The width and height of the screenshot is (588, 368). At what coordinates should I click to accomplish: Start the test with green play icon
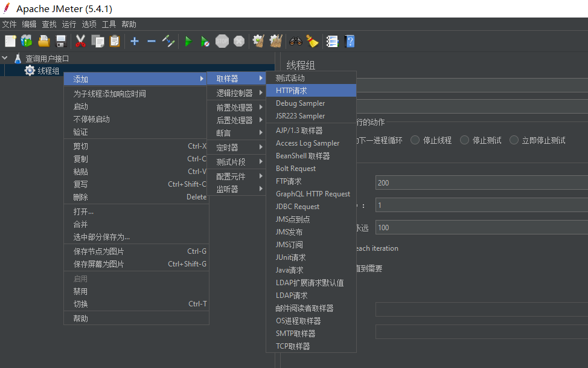click(x=188, y=41)
